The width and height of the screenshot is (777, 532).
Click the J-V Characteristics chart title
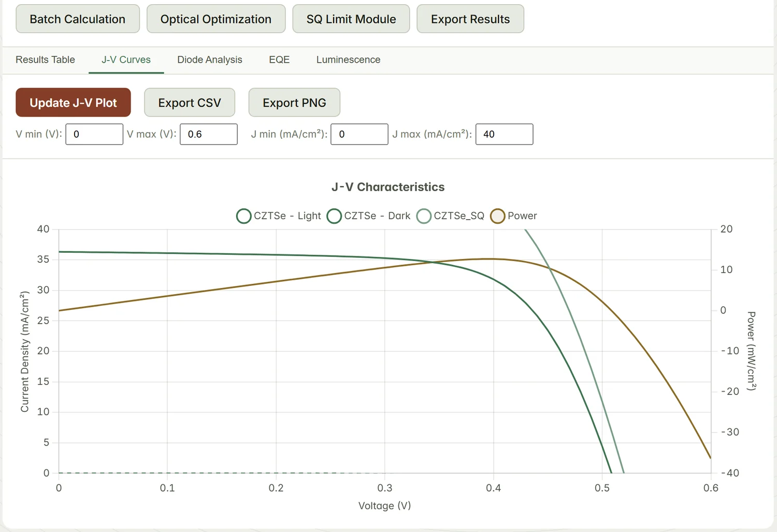pyautogui.click(x=388, y=187)
